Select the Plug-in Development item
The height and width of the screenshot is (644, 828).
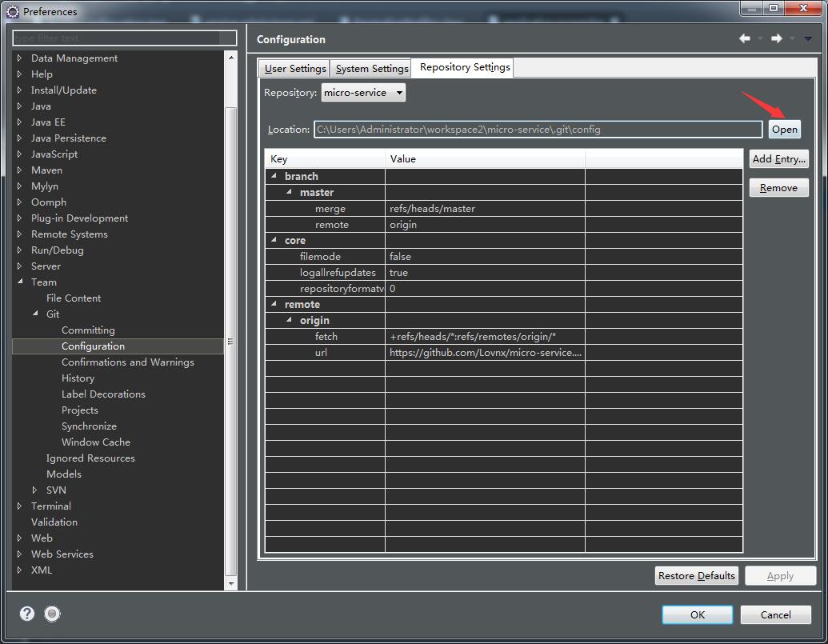79,218
